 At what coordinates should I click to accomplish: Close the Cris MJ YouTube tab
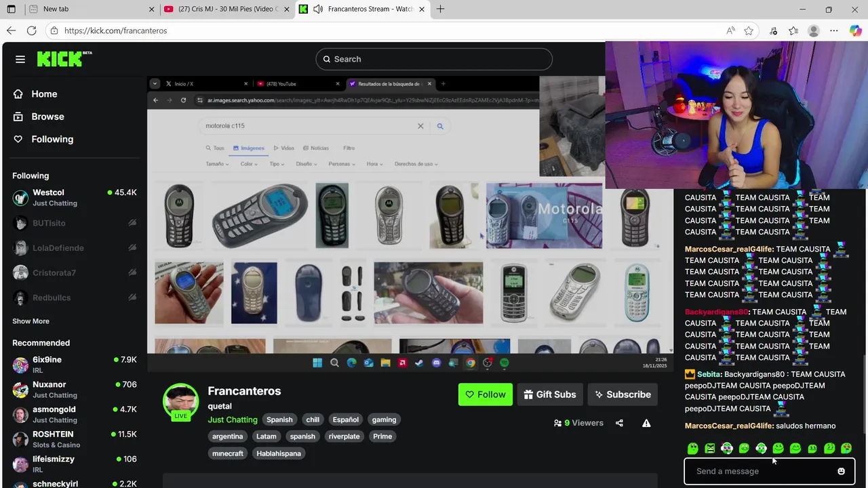pyautogui.click(x=287, y=9)
